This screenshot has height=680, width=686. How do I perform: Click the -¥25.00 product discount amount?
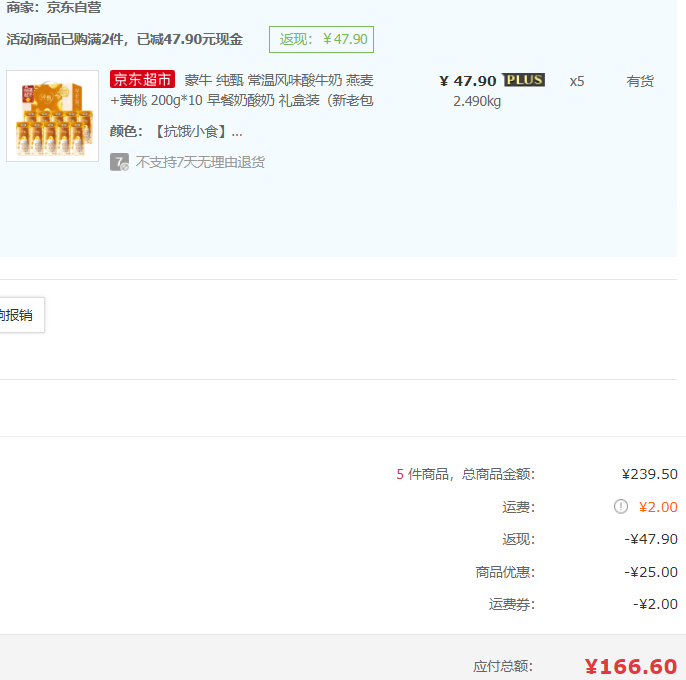651,572
